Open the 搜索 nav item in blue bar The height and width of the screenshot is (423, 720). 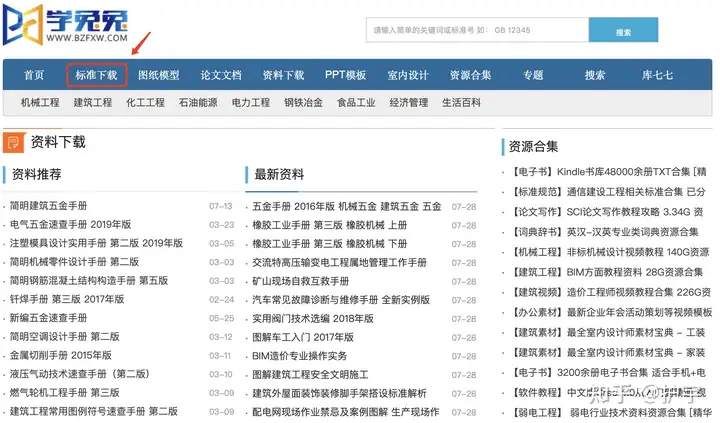pyautogui.click(x=595, y=75)
